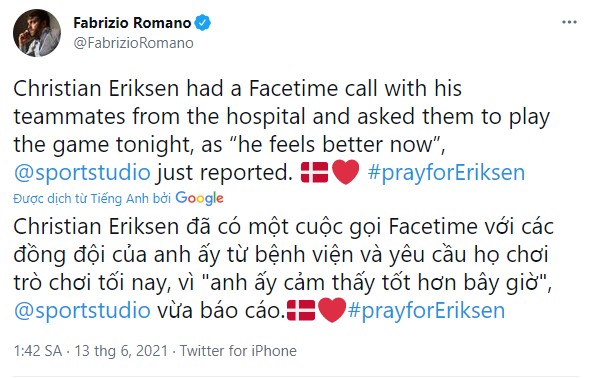
Task: Click the 1:42 SA timestamp
Action: tap(38, 351)
